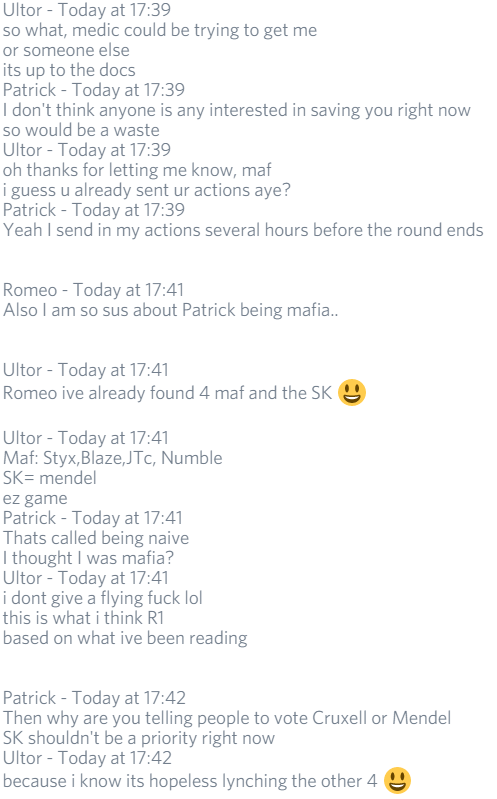Click 'based on what ive been reading' line

point(125,638)
